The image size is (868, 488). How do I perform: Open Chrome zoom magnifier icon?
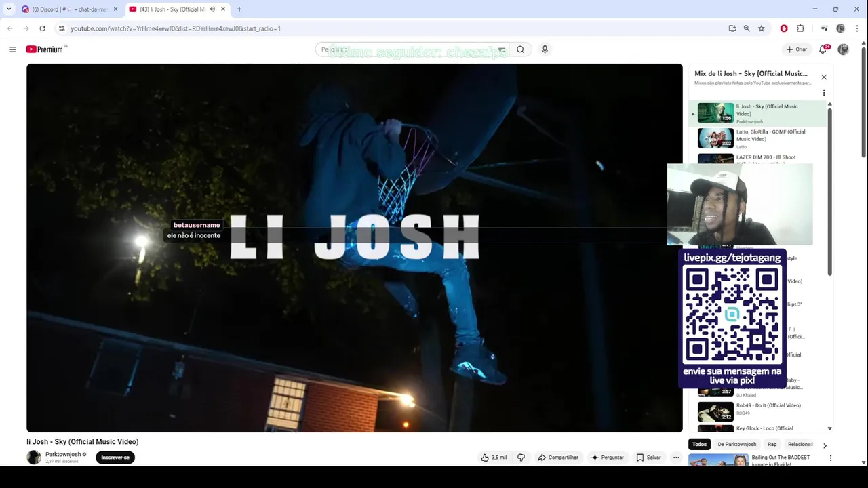[x=747, y=28]
